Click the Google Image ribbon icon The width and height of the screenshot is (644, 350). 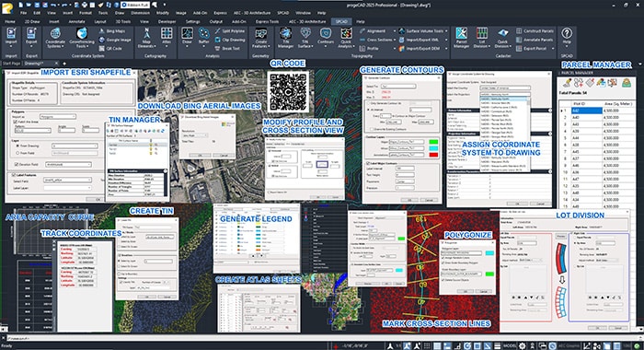tap(115, 40)
